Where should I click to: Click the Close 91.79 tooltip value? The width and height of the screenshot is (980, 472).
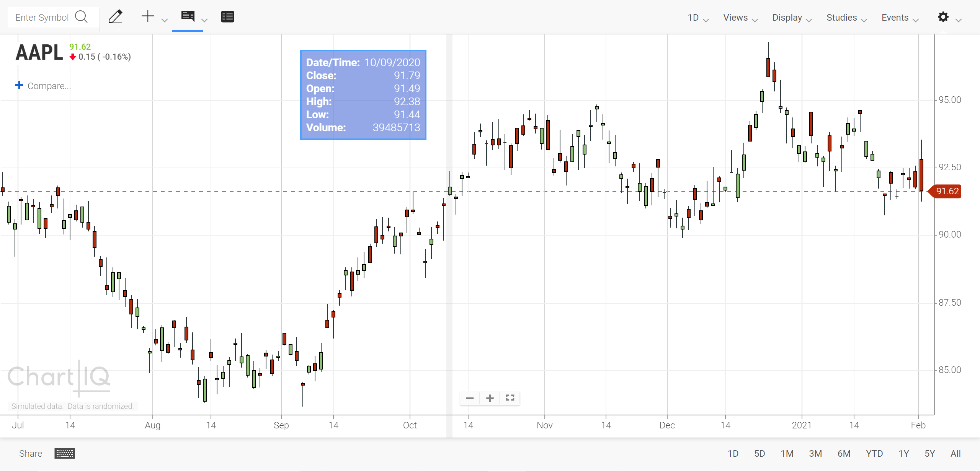tap(407, 75)
